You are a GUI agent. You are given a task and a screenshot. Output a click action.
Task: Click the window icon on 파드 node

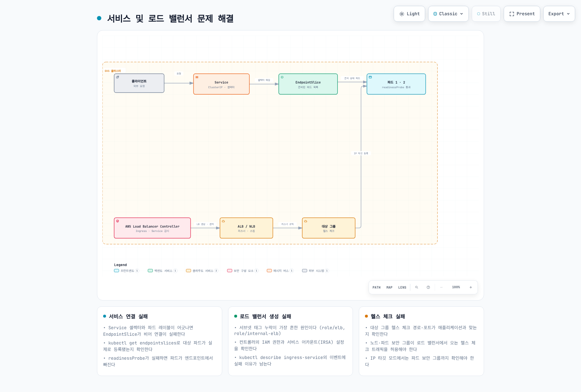(x=370, y=77)
